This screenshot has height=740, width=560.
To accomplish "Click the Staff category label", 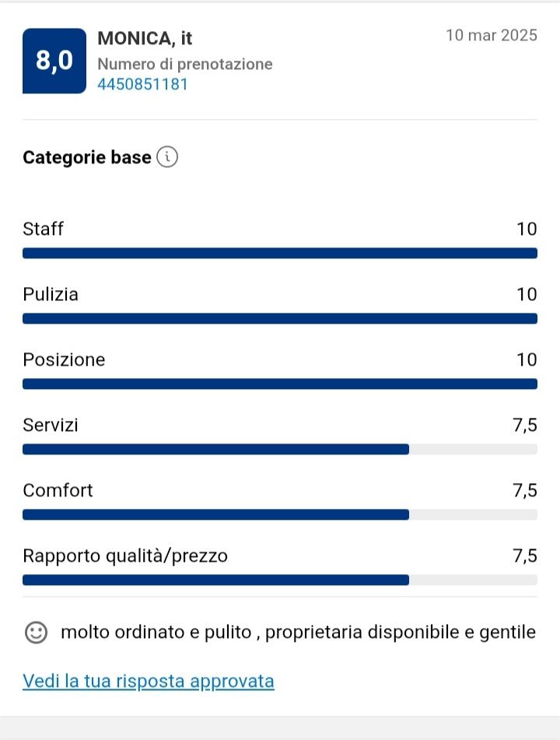I will coord(44,229).
